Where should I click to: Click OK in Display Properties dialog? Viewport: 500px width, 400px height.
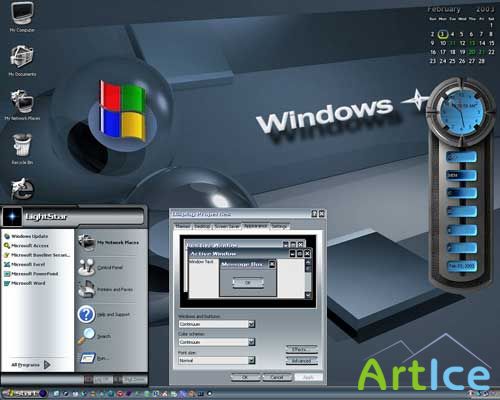click(x=245, y=377)
